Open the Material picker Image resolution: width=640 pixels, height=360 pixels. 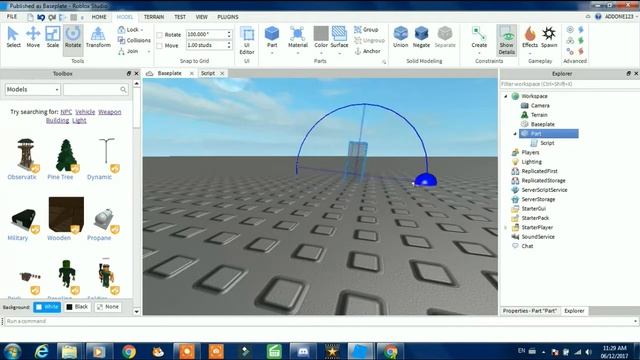(298, 37)
